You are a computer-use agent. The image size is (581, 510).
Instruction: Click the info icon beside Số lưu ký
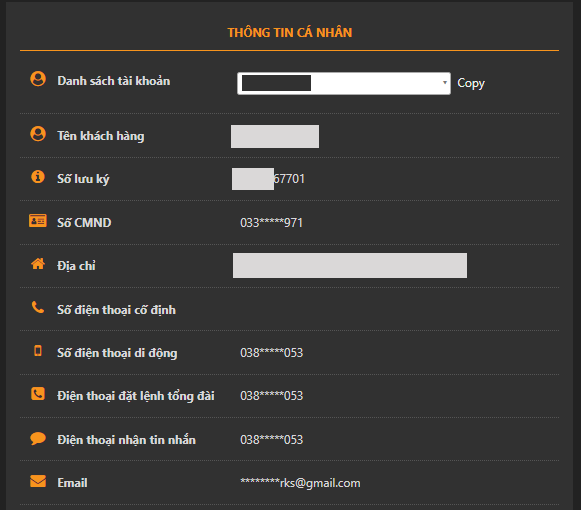(38, 177)
